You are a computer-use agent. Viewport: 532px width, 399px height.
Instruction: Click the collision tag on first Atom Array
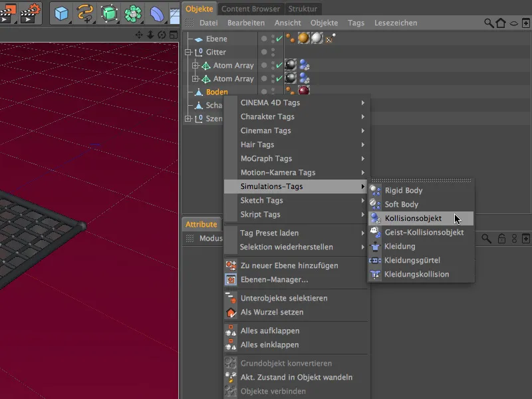tap(305, 65)
